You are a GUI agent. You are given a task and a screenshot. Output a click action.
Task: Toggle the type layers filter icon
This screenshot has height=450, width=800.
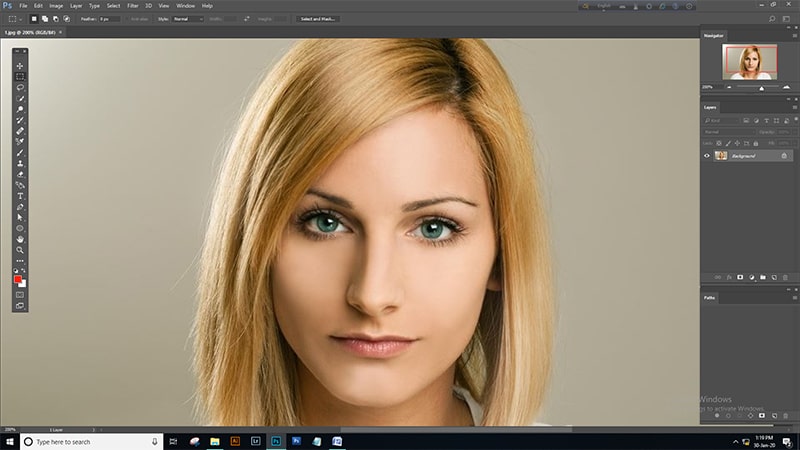click(x=766, y=120)
